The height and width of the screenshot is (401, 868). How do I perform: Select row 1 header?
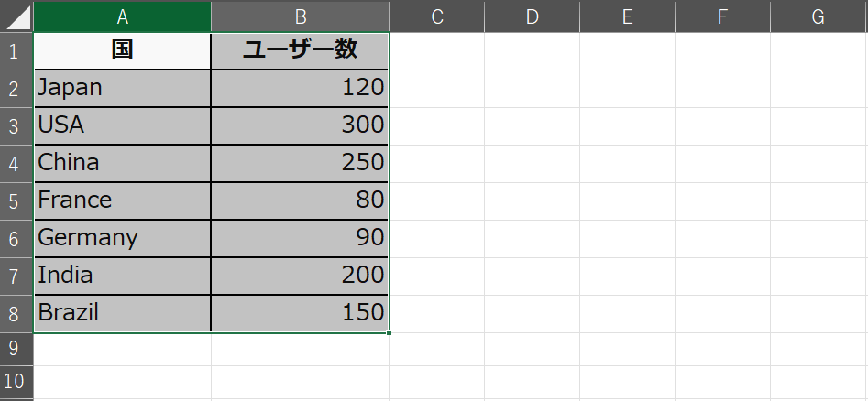pyautogui.click(x=16, y=51)
